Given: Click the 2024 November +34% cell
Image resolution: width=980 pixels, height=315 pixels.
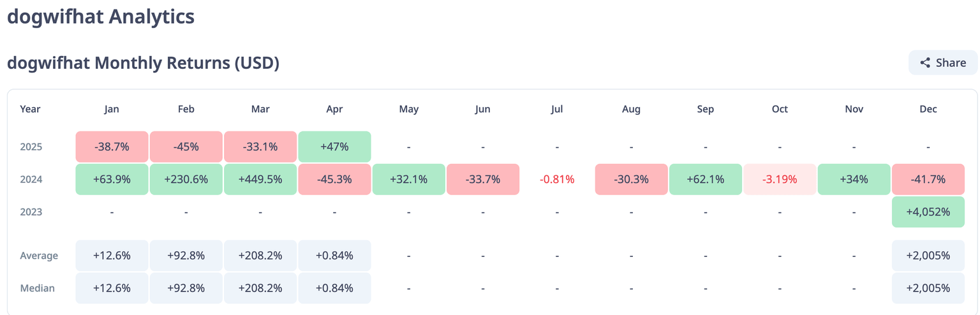Looking at the screenshot, I should coord(854,179).
